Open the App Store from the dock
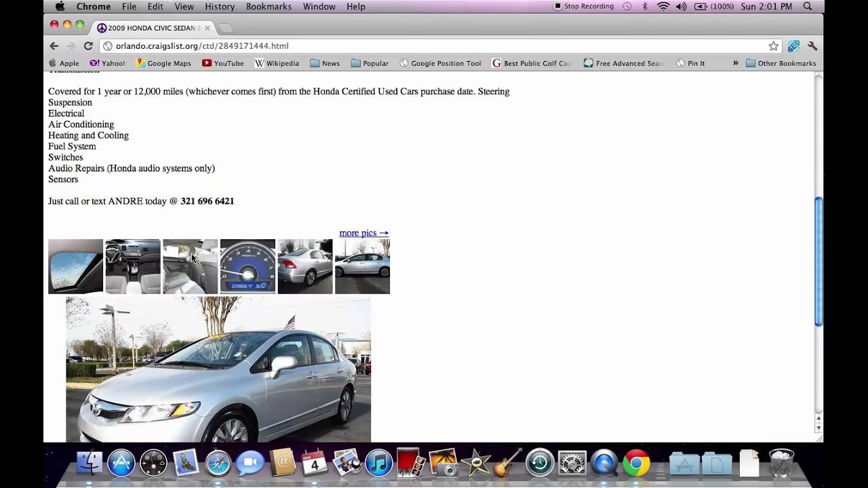Screen dimensions: 868x488 [x=121, y=463]
